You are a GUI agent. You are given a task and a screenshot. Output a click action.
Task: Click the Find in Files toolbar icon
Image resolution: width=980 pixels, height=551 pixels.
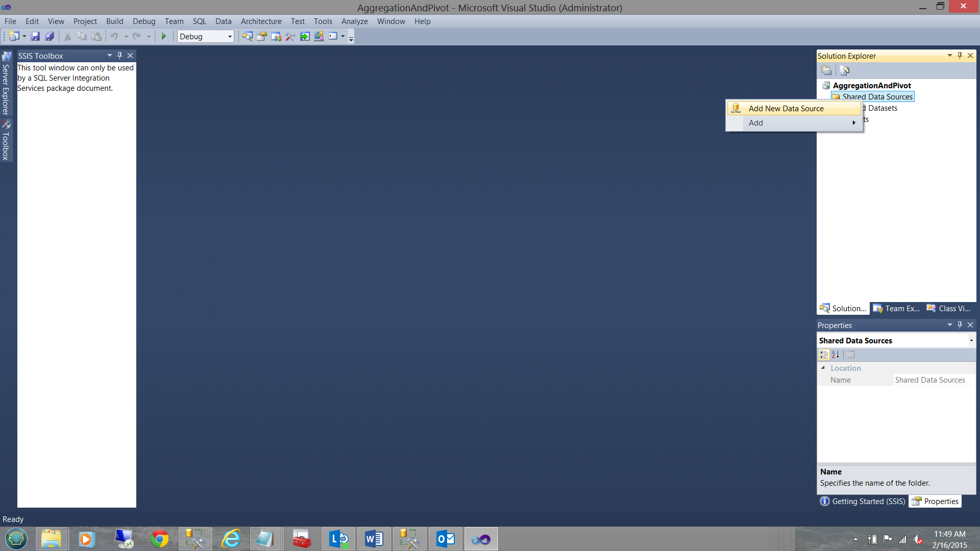click(247, 36)
